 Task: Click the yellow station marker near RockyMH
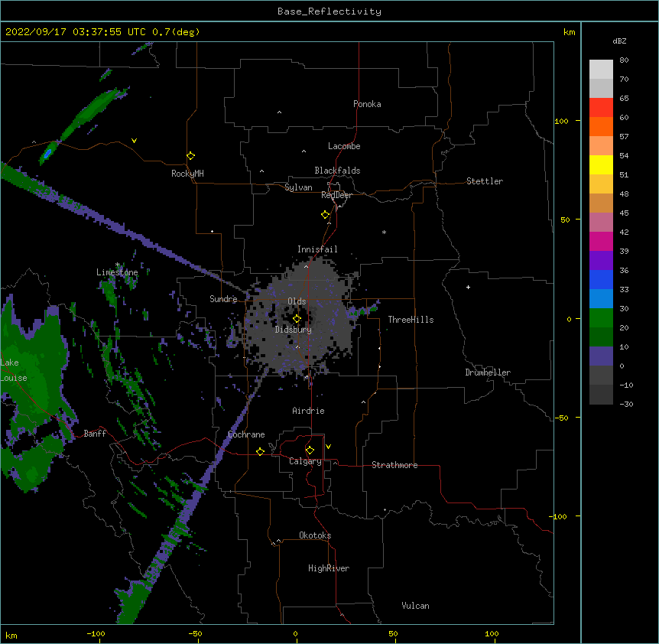pyautogui.click(x=190, y=155)
